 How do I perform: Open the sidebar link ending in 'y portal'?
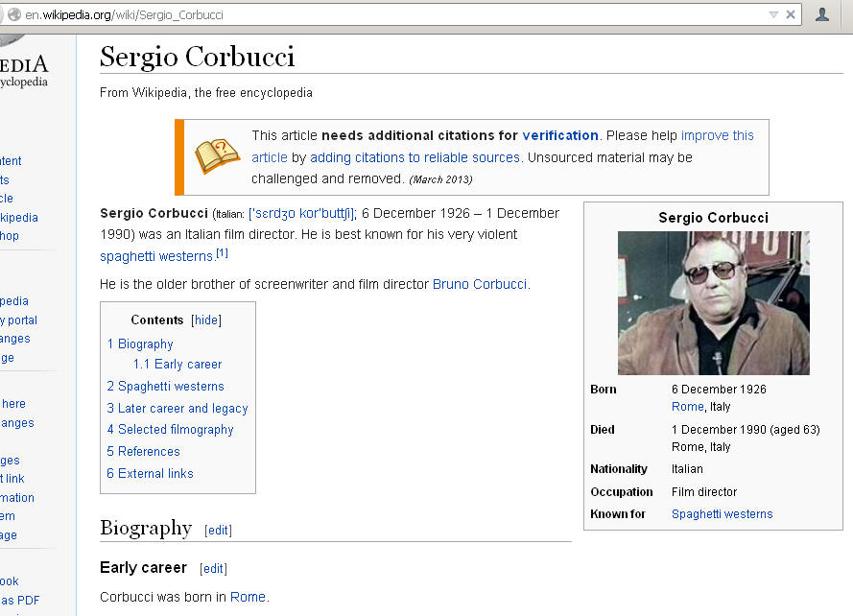pyautogui.click(x=18, y=320)
